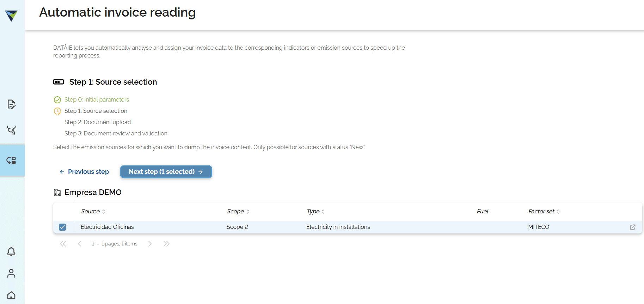Open external link icon for Electricidad Oficinas

632,227
